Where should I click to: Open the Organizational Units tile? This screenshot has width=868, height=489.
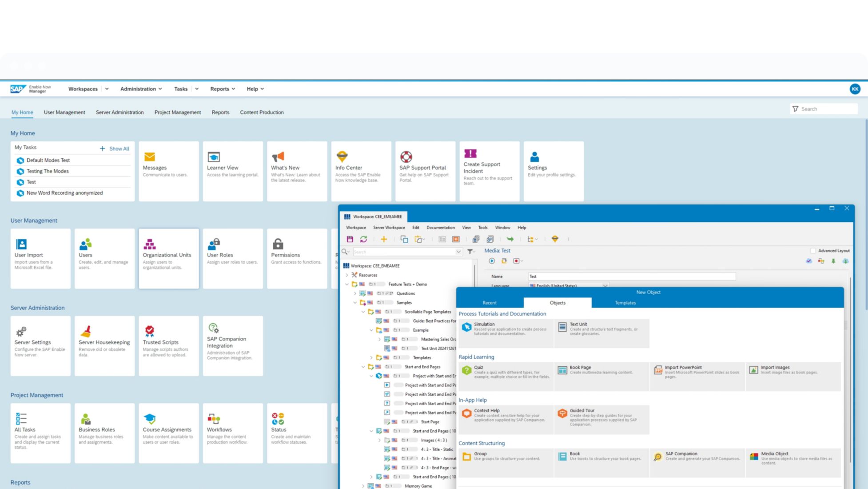(168, 258)
